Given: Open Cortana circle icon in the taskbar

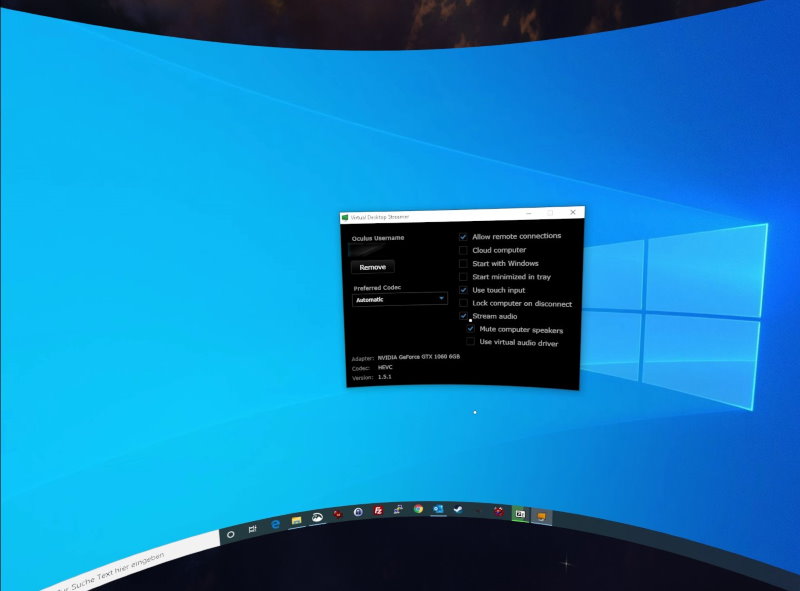Looking at the screenshot, I should click(231, 534).
